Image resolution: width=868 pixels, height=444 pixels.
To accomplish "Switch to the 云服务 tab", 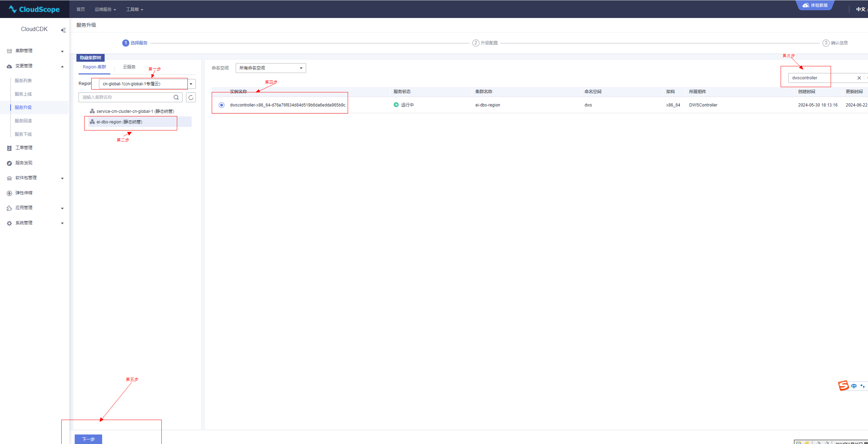I will 129,67.
